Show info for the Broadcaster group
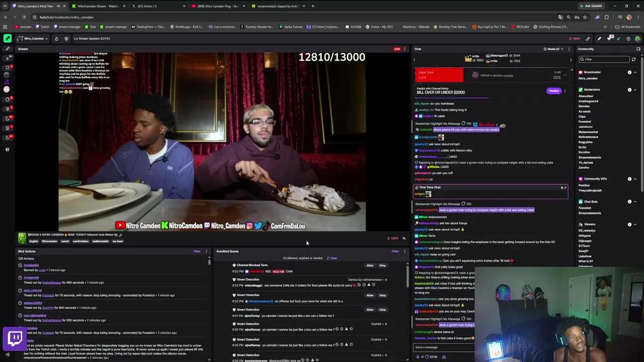Viewport: 644px width, 362px height. coord(629,72)
